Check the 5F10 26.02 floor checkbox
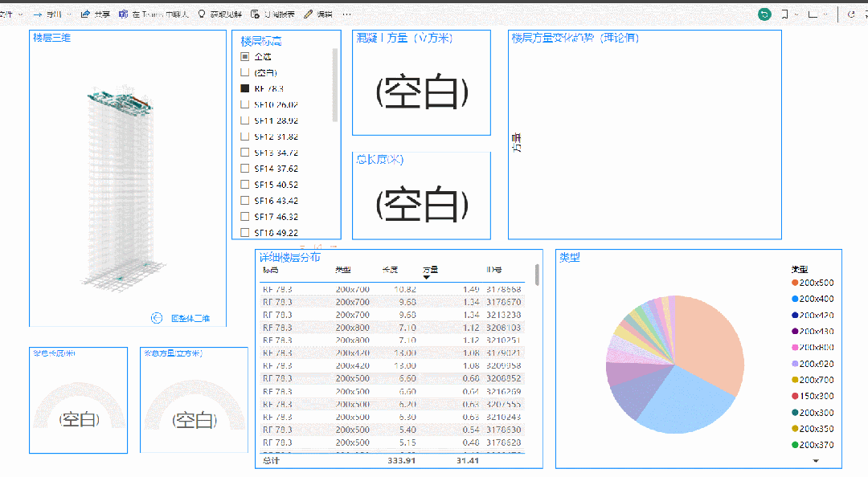The height and width of the screenshot is (477, 868). point(244,104)
